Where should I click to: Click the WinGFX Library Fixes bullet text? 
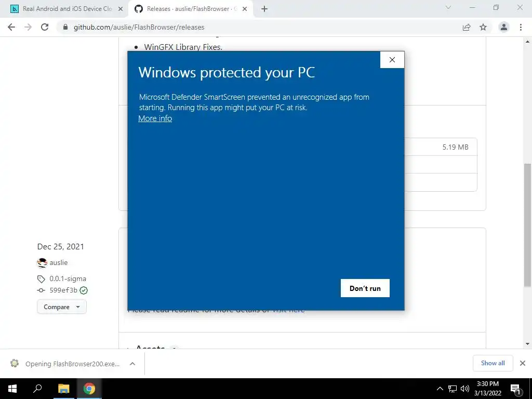click(183, 47)
